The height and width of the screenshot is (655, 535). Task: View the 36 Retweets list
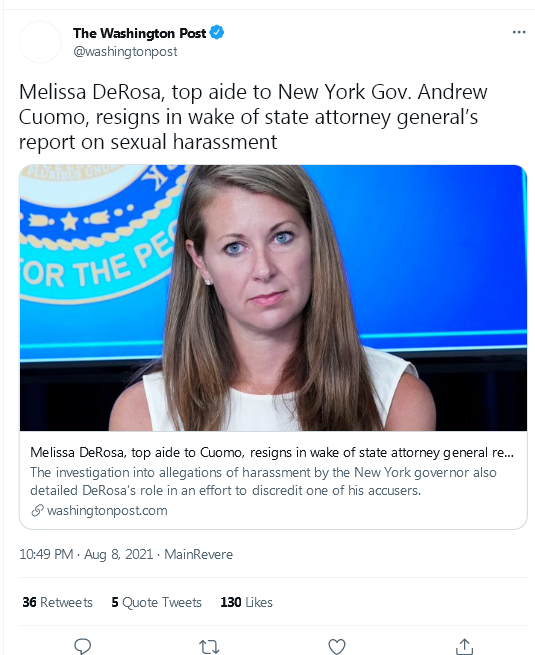pos(58,602)
